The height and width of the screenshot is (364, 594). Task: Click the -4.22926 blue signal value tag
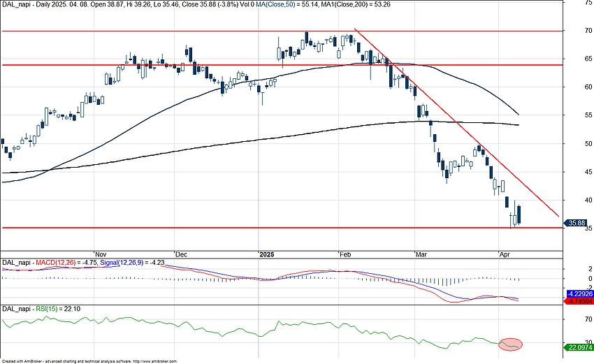pyautogui.click(x=579, y=294)
